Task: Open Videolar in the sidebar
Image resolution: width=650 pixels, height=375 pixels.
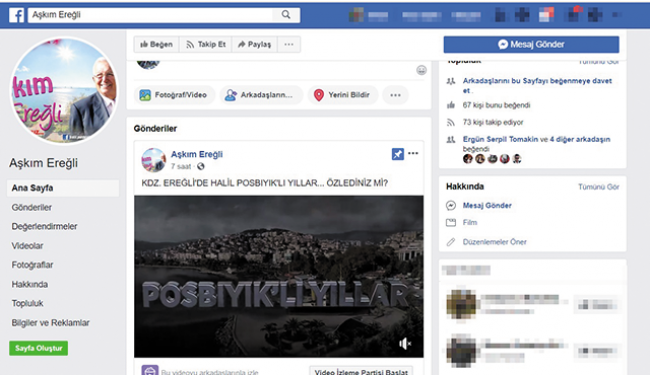Action: click(27, 246)
